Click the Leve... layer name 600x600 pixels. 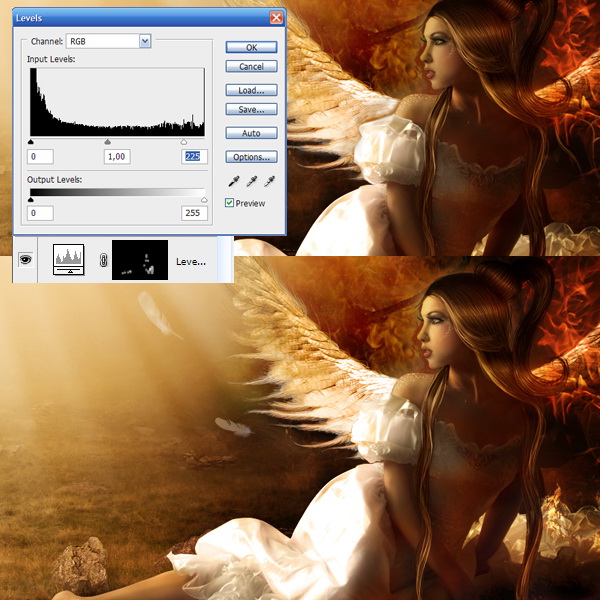coord(191,262)
